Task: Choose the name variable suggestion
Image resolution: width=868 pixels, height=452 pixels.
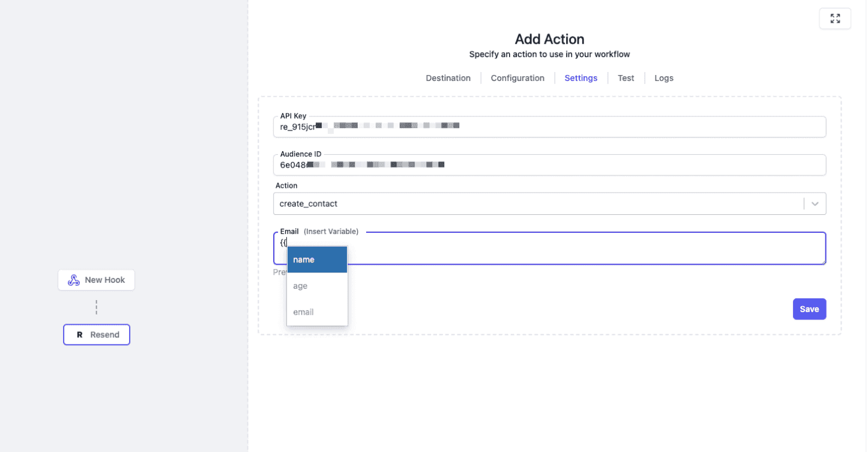Action: [x=317, y=260]
